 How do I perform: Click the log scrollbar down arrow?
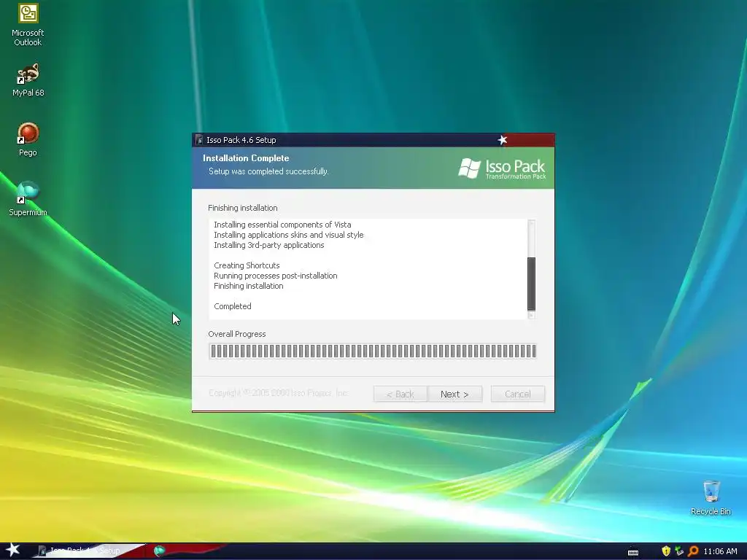(532, 315)
